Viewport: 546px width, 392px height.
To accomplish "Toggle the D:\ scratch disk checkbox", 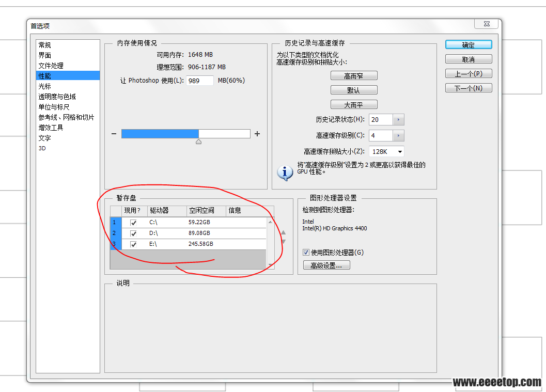I will [x=134, y=233].
